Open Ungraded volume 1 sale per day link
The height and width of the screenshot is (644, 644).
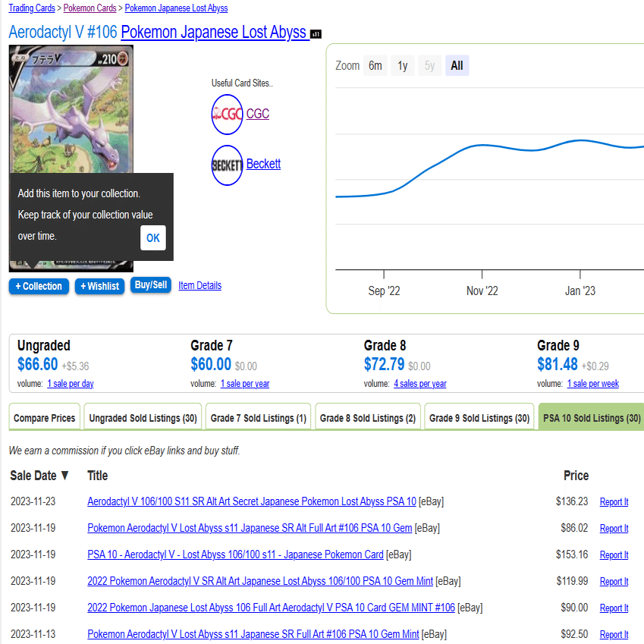[71, 384]
